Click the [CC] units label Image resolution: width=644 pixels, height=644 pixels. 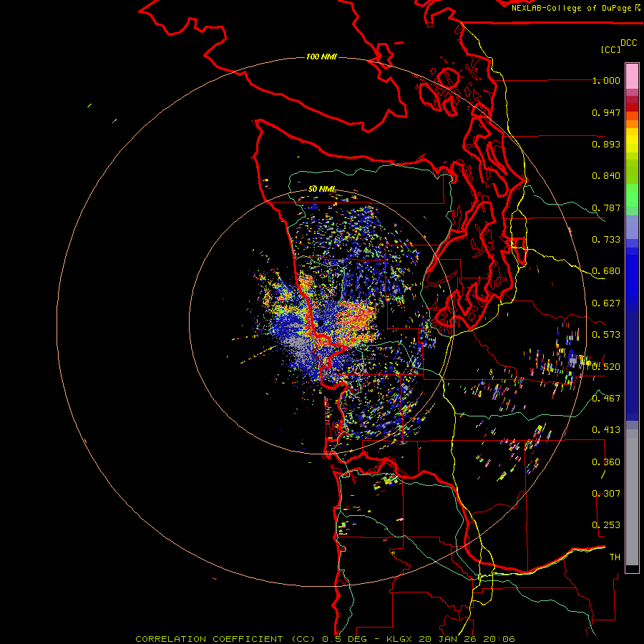(x=610, y=49)
